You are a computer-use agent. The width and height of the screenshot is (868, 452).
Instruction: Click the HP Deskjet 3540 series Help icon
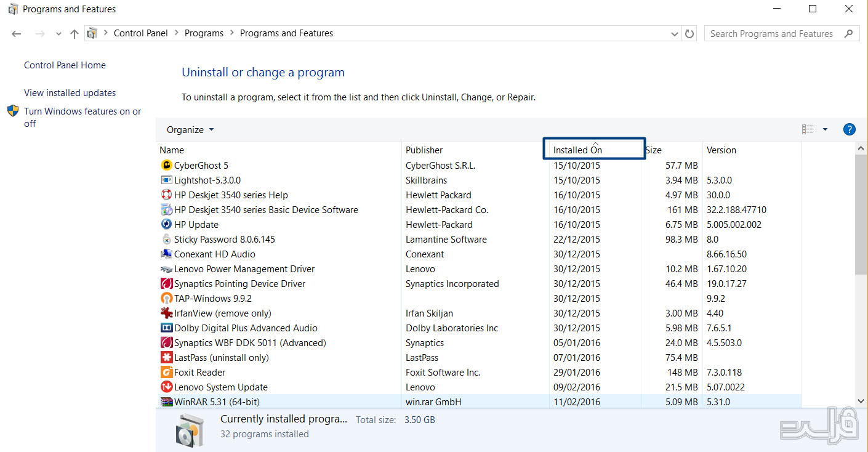(166, 195)
